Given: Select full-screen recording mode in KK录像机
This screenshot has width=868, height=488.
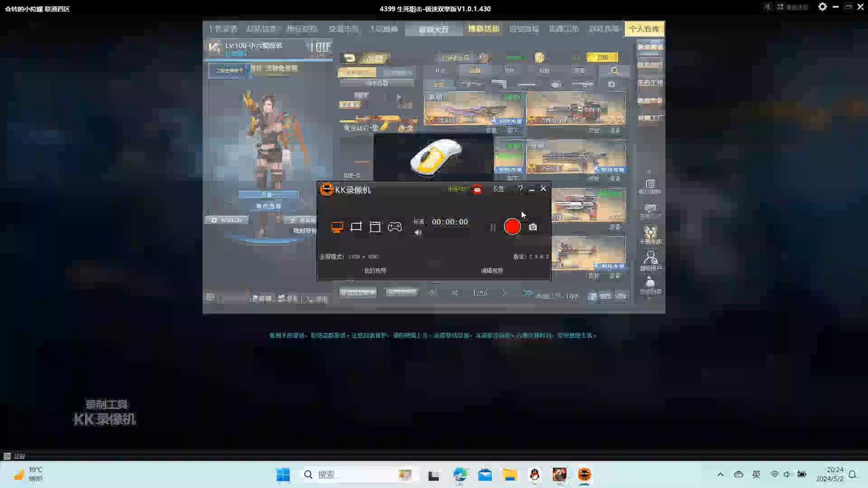Looking at the screenshot, I should 337,227.
